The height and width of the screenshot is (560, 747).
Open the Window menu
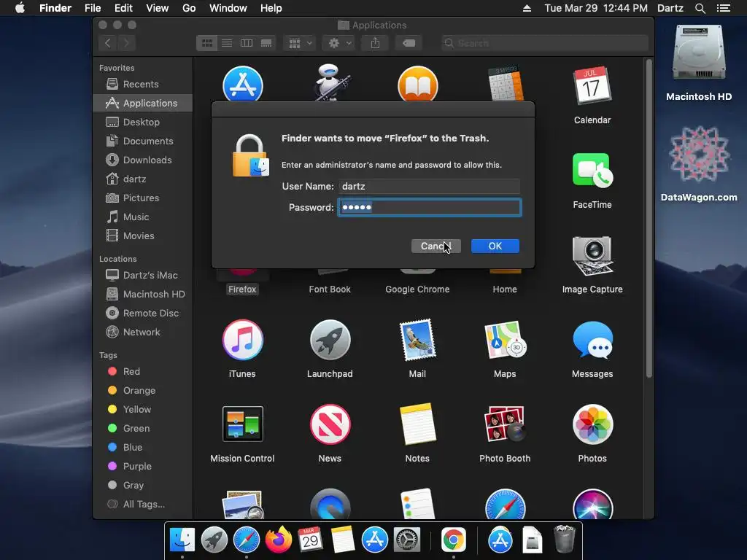[x=228, y=8]
